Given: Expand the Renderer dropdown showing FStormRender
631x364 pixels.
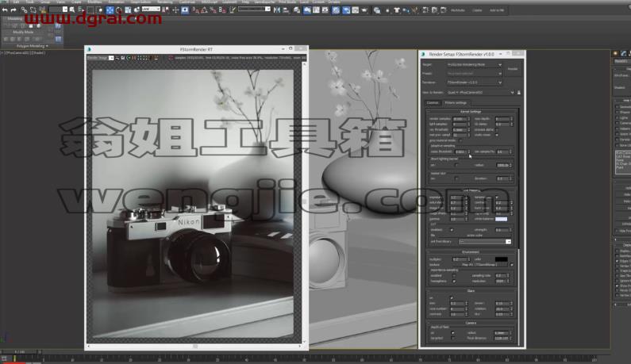Looking at the screenshot, I should (x=475, y=82).
